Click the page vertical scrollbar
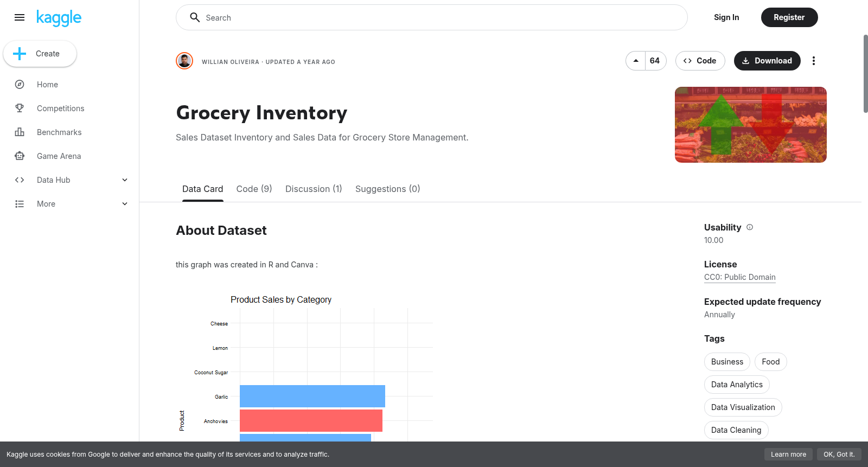The image size is (868, 467). click(x=865, y=74)
